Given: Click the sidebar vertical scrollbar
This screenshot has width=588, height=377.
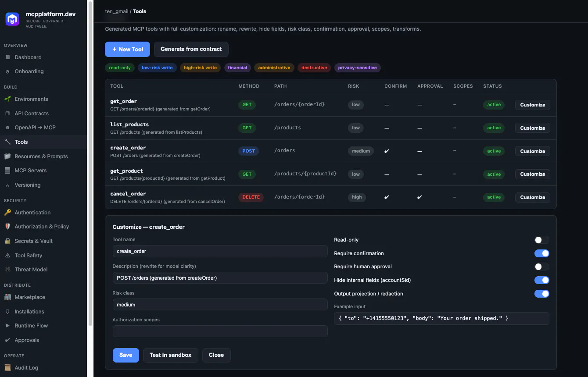Looking at the screenshot, I should pyautogui.click(x=90, y=163).
